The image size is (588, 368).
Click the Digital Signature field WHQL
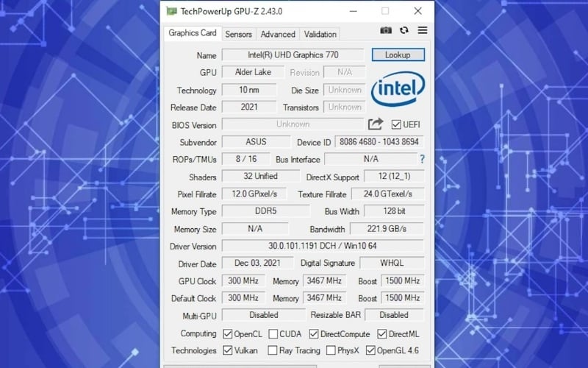point(392,263)
